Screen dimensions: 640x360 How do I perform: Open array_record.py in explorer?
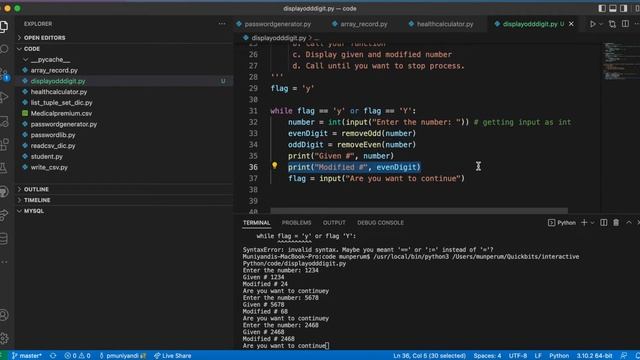coord(54,70)
